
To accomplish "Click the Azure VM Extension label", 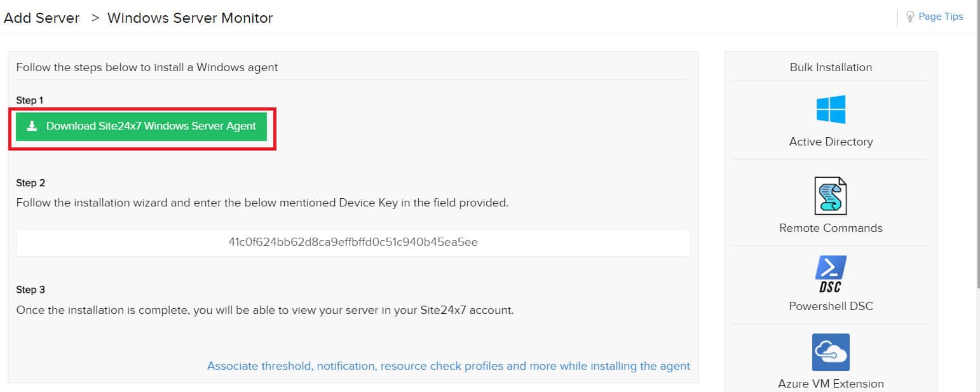I will [x=831, y=384].
